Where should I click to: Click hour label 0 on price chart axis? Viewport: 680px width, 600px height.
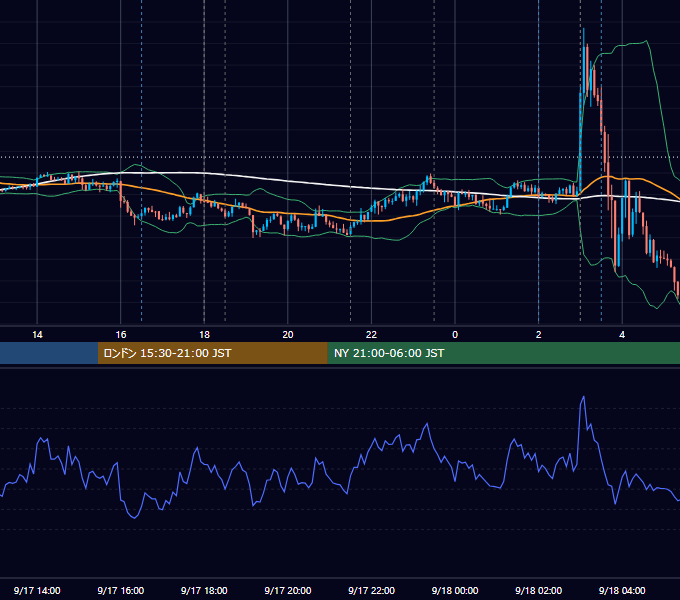455,335
